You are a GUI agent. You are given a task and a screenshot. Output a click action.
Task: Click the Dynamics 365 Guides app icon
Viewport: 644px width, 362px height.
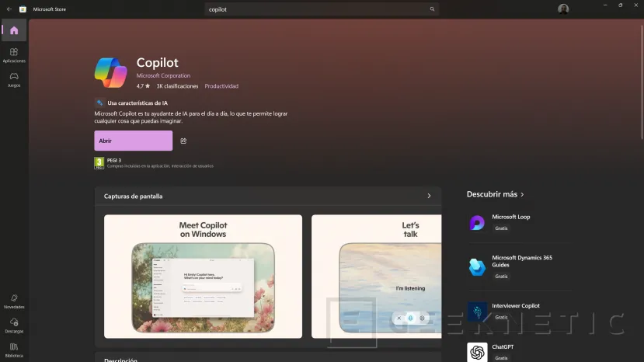click(477, 267)
